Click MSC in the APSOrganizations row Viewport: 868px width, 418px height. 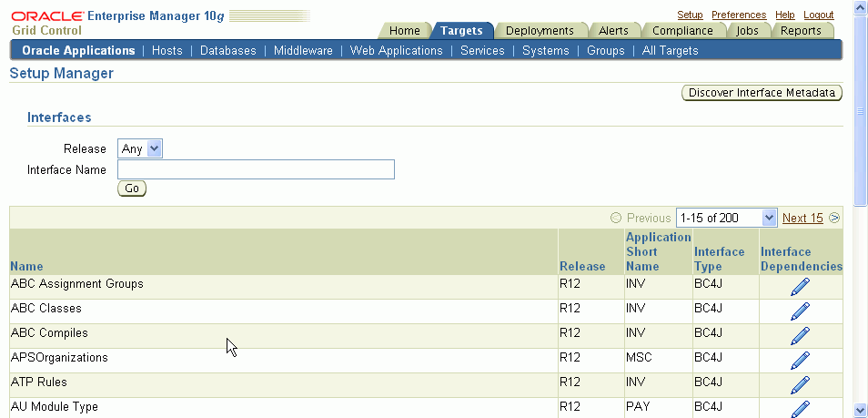[639, 357]
